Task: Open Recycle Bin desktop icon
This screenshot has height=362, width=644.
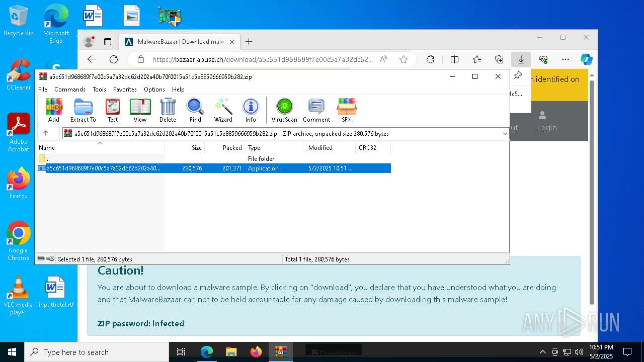Action: (18, 21)
